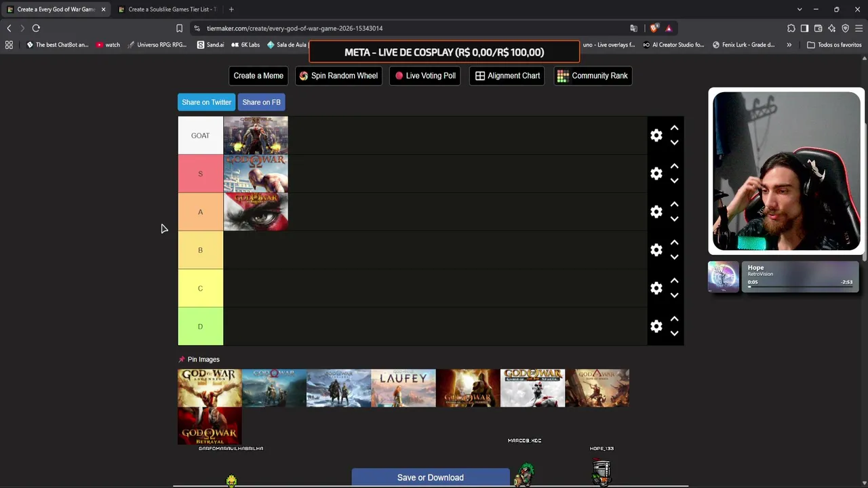Move B tier row up
Viewport: 868px width, 488px height.
tap(674, 243)
